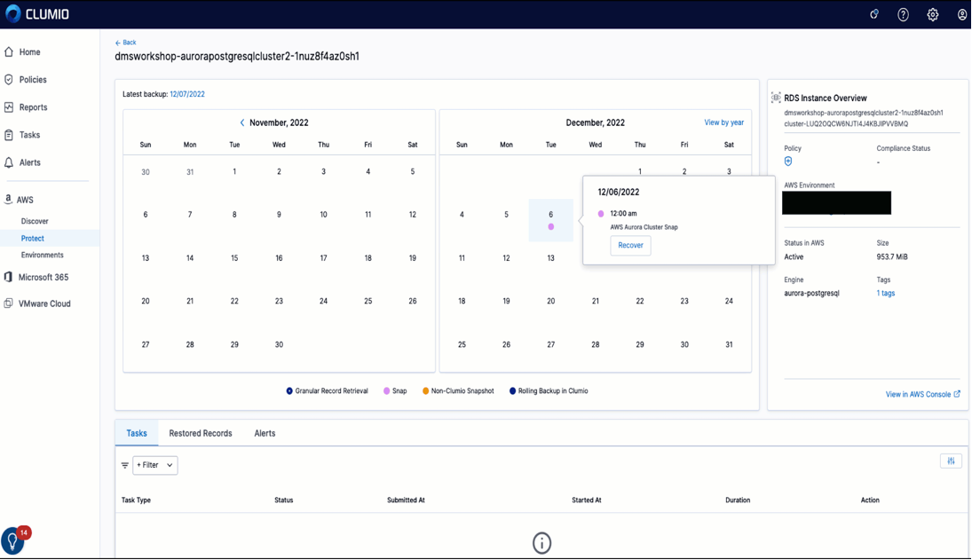This screenshot has height=560, width=972.
Task: Click latest backup date 12/07/2022
Action: (x=187, y=94)
